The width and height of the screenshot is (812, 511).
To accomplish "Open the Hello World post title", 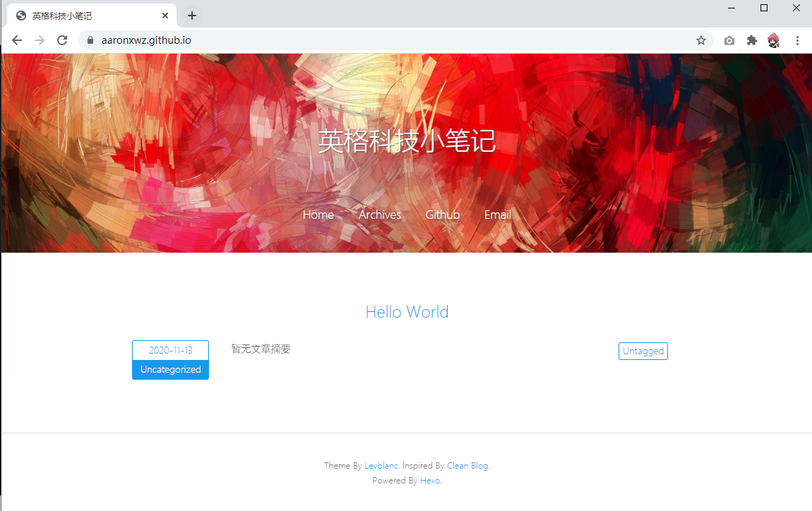I will (407, 312).
